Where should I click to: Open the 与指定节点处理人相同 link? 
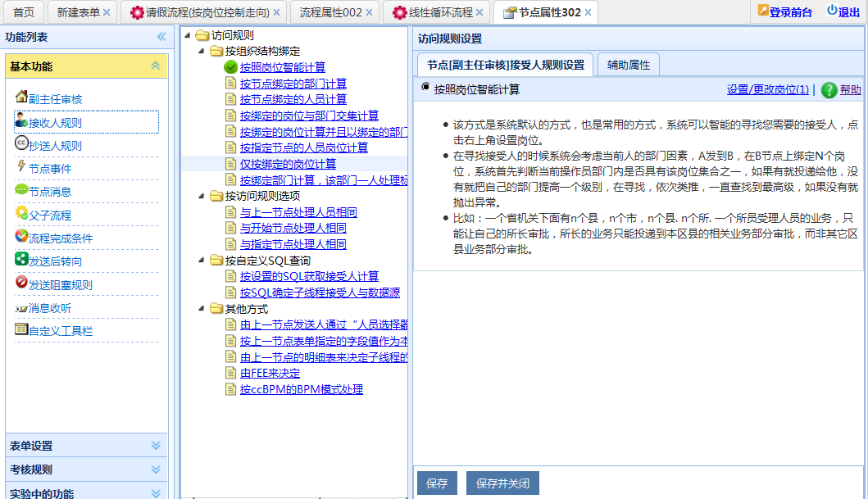293,244
